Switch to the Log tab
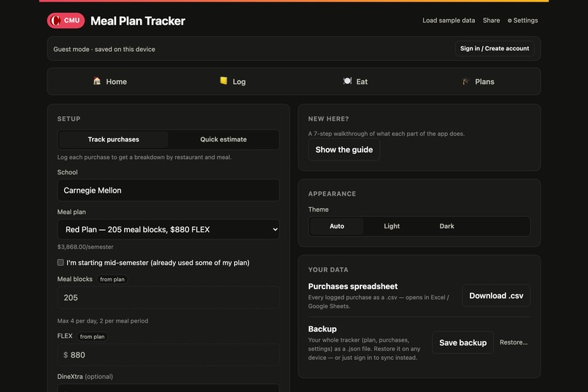The height and width of the screenshot is (392, 588). 233,82
